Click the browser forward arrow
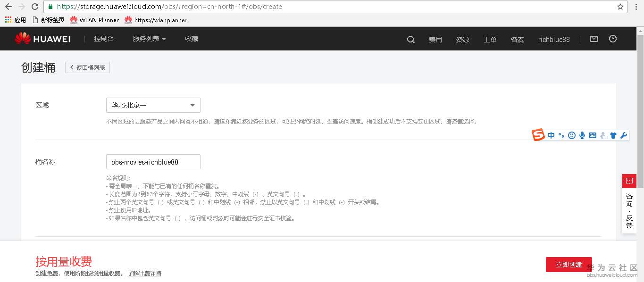The height and width of the screenshot is (282, 644). (x=21, y=7)
